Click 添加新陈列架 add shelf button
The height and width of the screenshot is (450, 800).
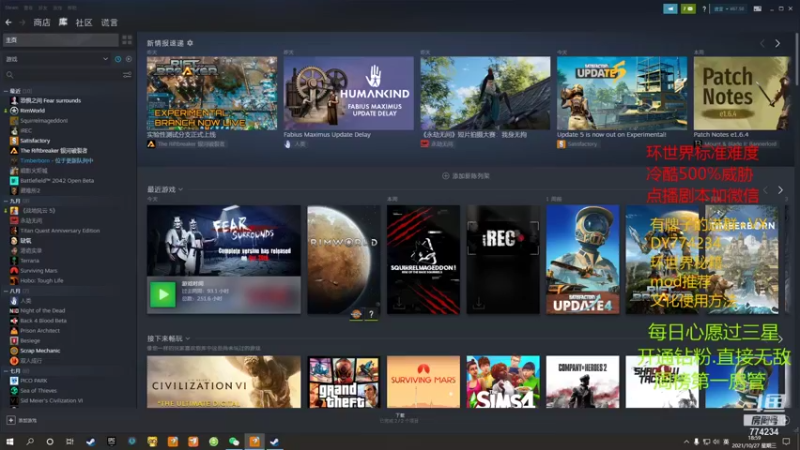pyautogui.click(x=466, y=176)
